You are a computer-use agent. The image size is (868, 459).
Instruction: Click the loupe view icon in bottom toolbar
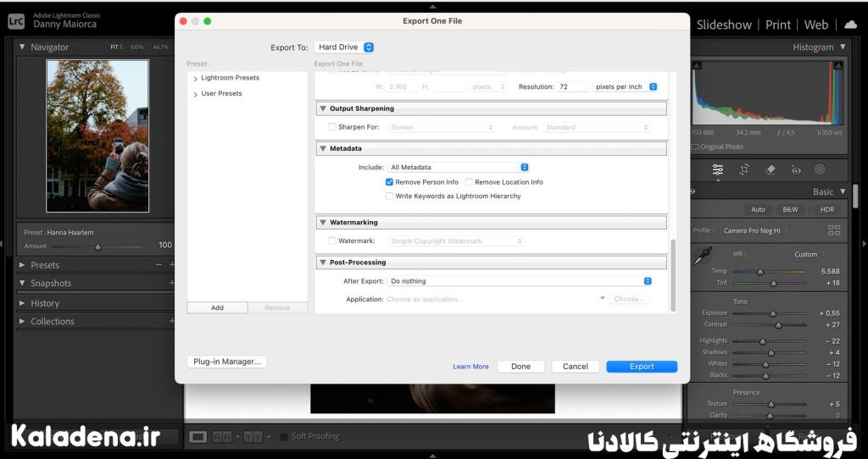(198, 437)
